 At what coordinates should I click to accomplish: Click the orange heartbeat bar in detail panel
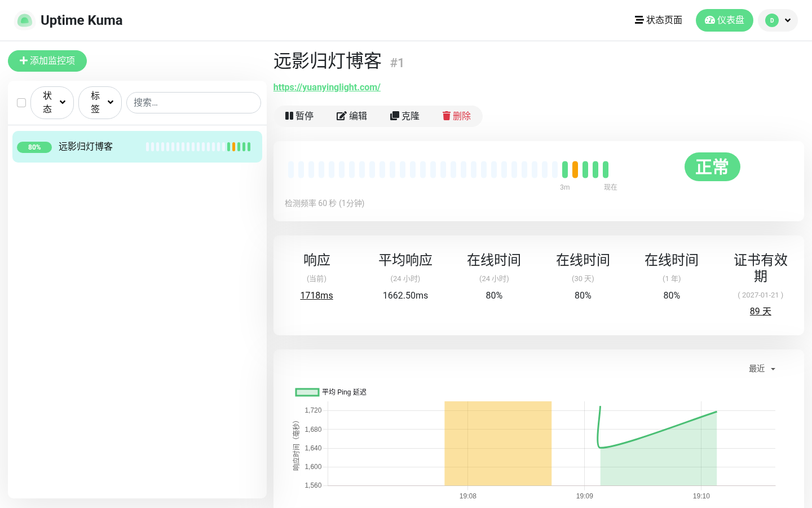click(575, 169)
